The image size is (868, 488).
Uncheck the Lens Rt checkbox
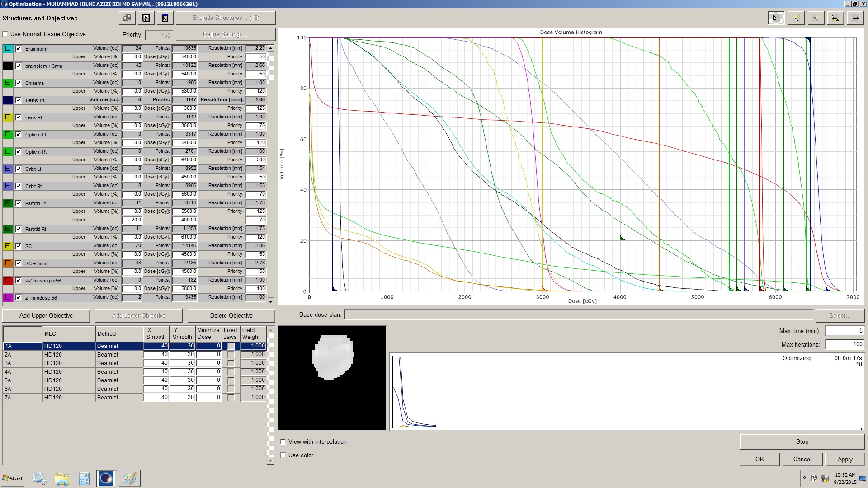19,117
